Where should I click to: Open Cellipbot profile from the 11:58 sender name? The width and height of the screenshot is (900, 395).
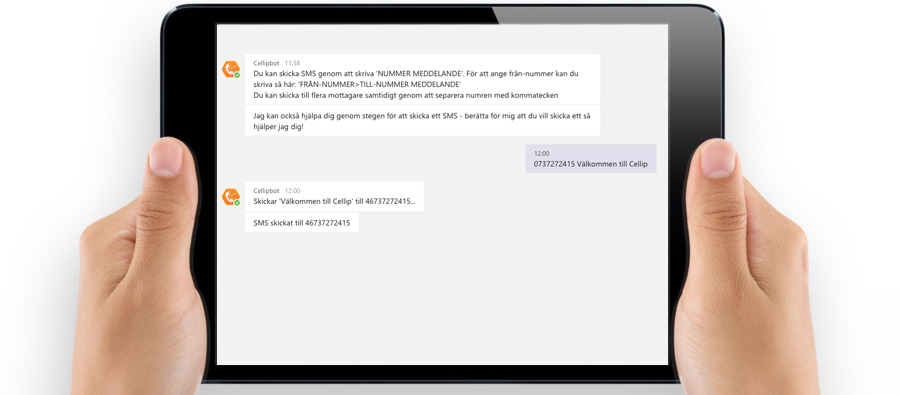(x=266, y=63)
